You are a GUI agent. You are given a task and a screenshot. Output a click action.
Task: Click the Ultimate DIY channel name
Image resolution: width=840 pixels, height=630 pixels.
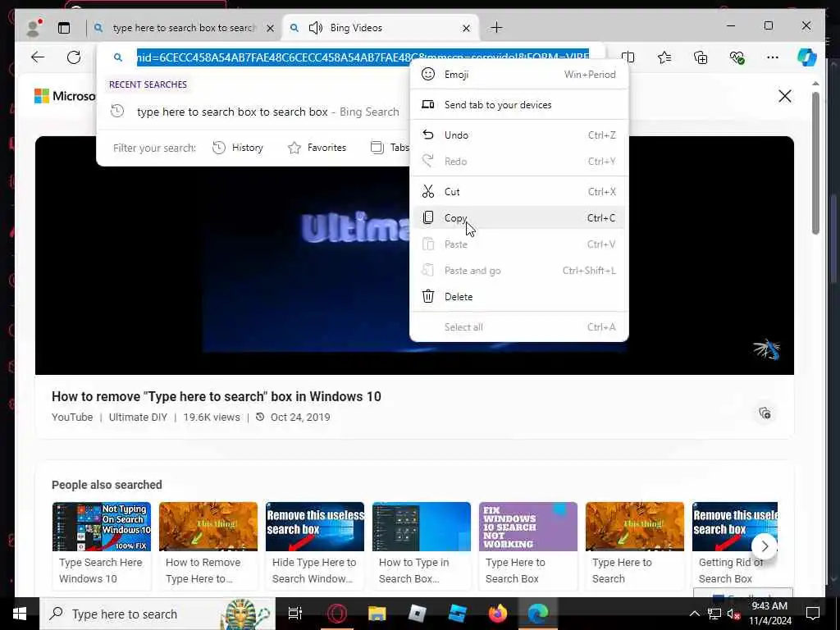(138, 417)
